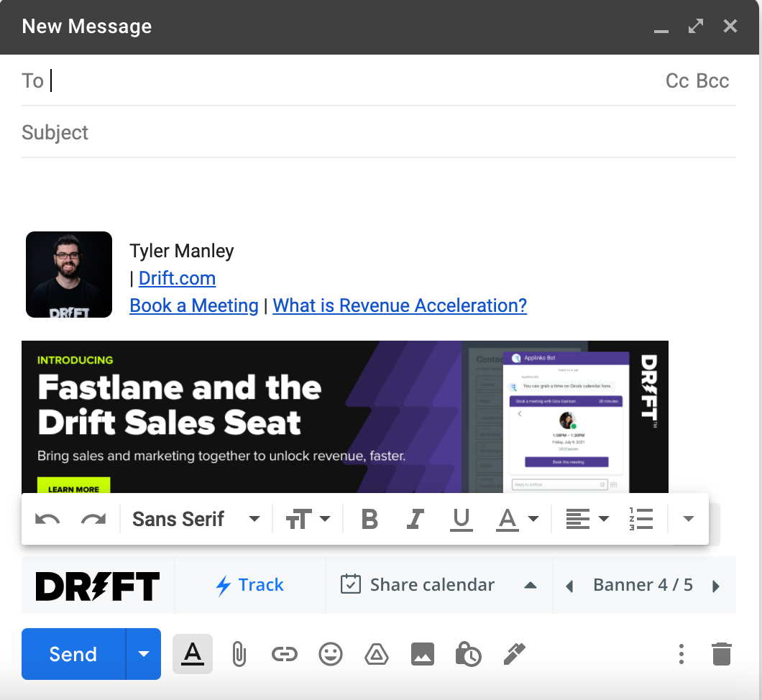Toggle confidential mode
Viewport: 762px width, 700px height.
click(469, 654)
